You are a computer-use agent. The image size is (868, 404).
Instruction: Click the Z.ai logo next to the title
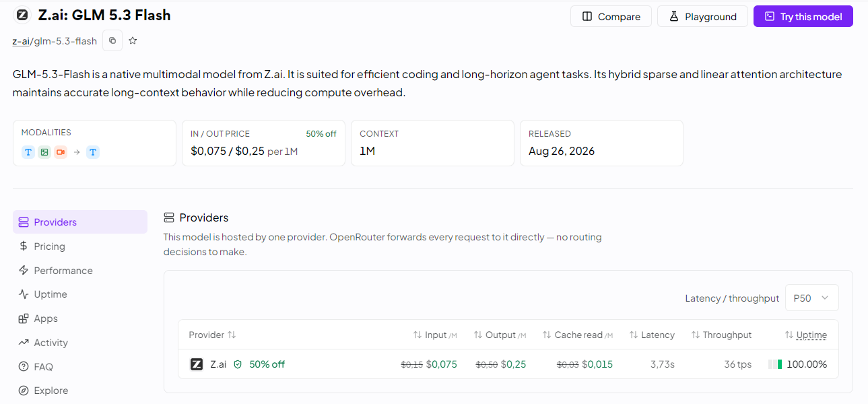(x=22, y=15)
